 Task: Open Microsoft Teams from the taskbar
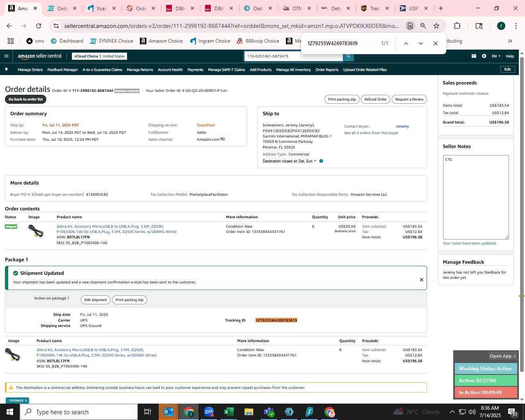tap(269, 412)
